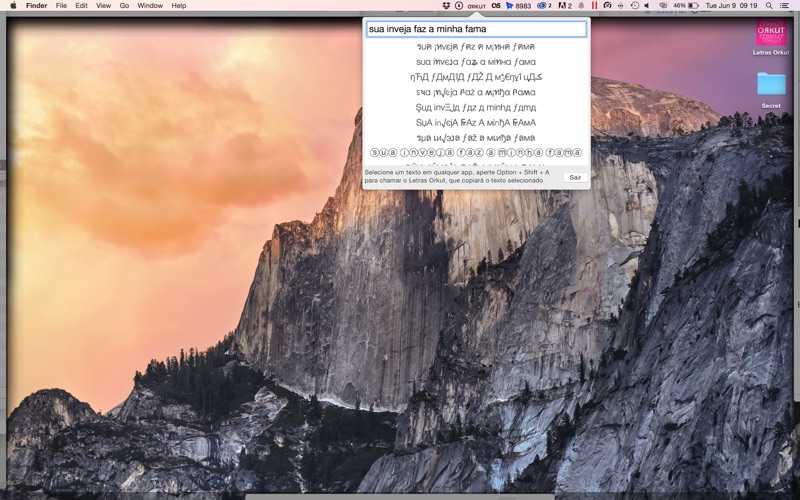Open Notification Center list icon
Viewport: 800px width, 500px height.
784,6
